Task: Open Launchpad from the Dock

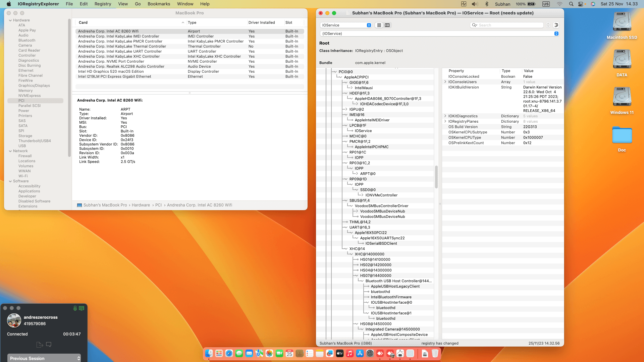Action: click(x=219, y=353)
